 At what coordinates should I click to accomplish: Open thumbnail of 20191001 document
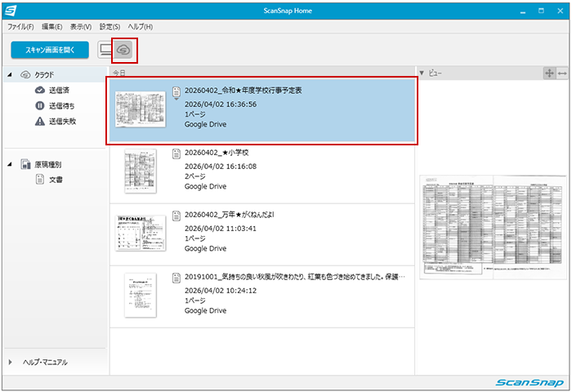pos(141,296)
